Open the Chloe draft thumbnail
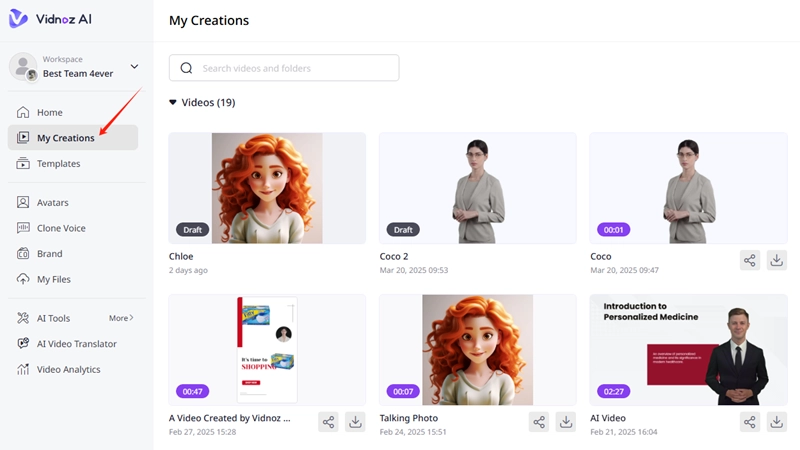The height and width of the screenshot is (450, 800). (x=267, y=188)
